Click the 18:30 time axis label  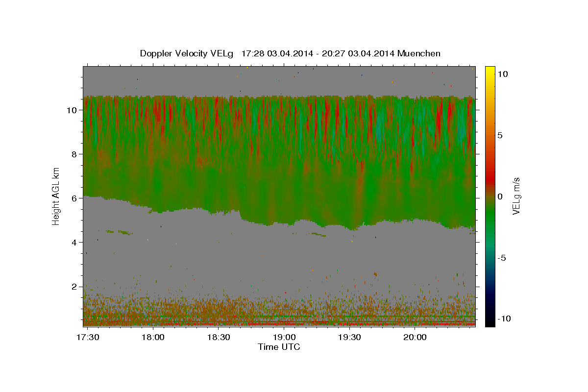tap(219, 338)
